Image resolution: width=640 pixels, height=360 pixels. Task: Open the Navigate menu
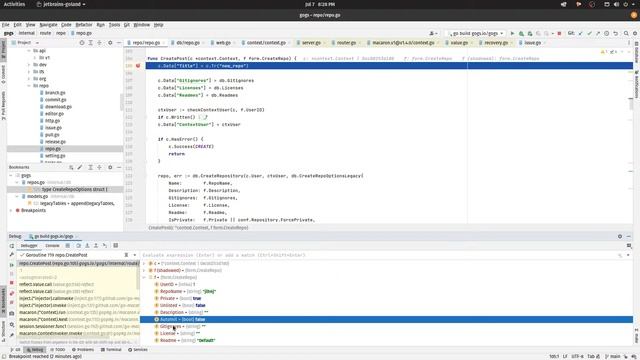click(x=49, y=25)
